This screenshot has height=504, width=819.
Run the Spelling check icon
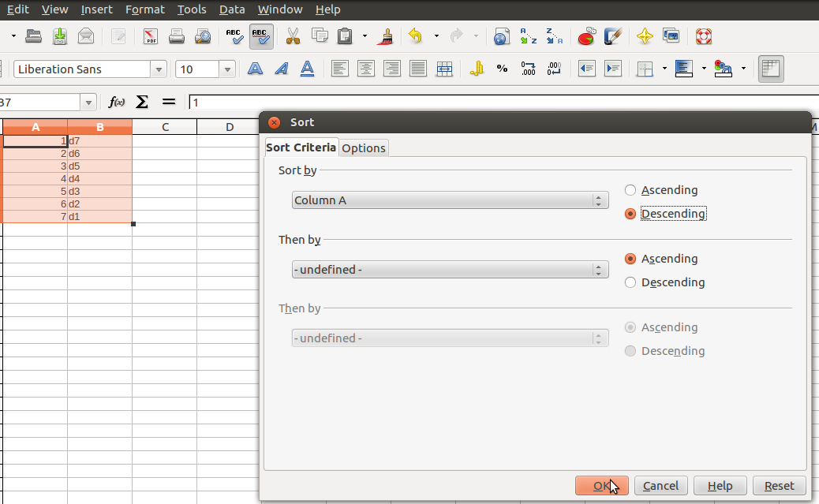pos(234,36)
